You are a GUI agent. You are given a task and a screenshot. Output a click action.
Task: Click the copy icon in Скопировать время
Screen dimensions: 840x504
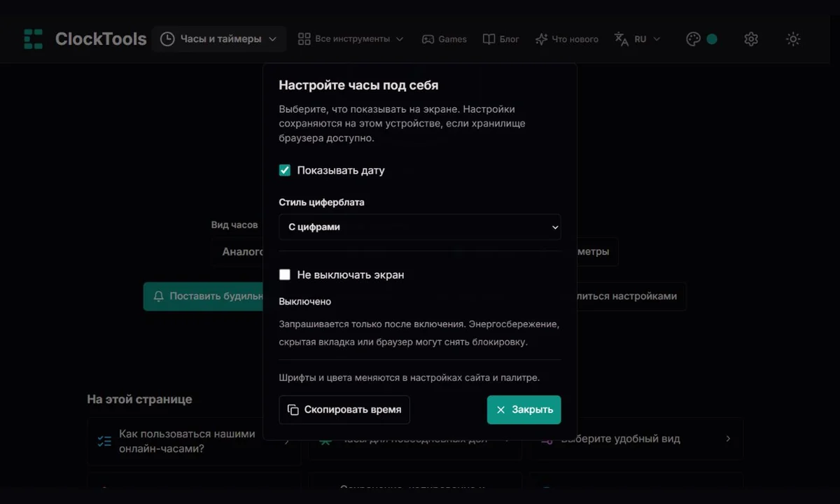293,410
